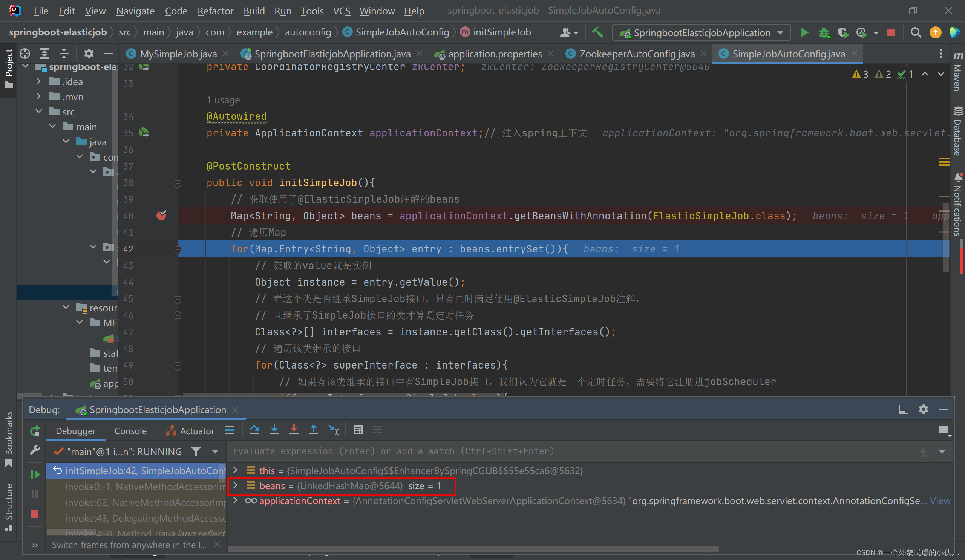The image size is (965, 560).
Task: Switch to application.properties tab
Action: (x=495, y=54)
